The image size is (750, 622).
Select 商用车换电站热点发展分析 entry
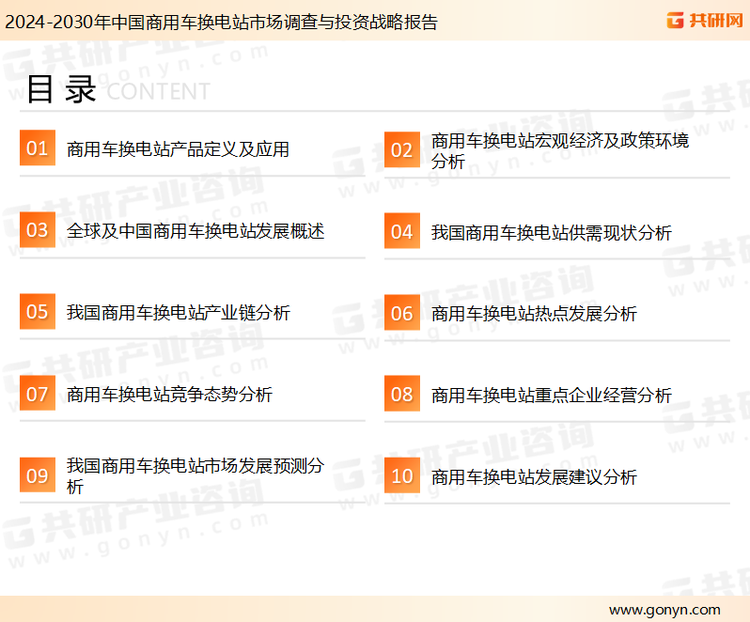534,314
